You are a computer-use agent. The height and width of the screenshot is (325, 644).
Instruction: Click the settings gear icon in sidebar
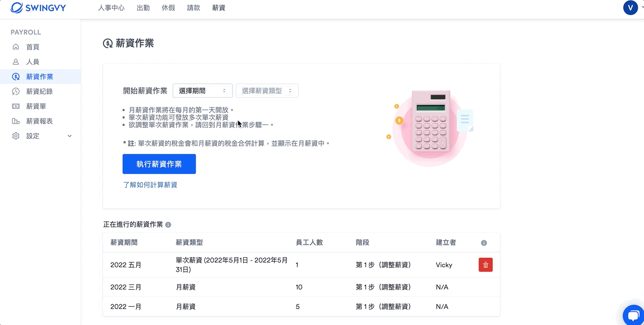click(16, 136)
